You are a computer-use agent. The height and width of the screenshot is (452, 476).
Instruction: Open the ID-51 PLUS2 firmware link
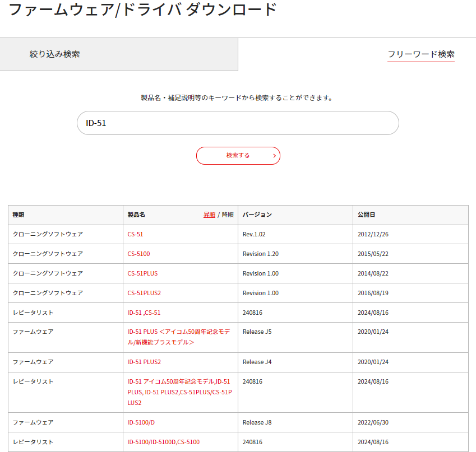[x=144, y=362]
